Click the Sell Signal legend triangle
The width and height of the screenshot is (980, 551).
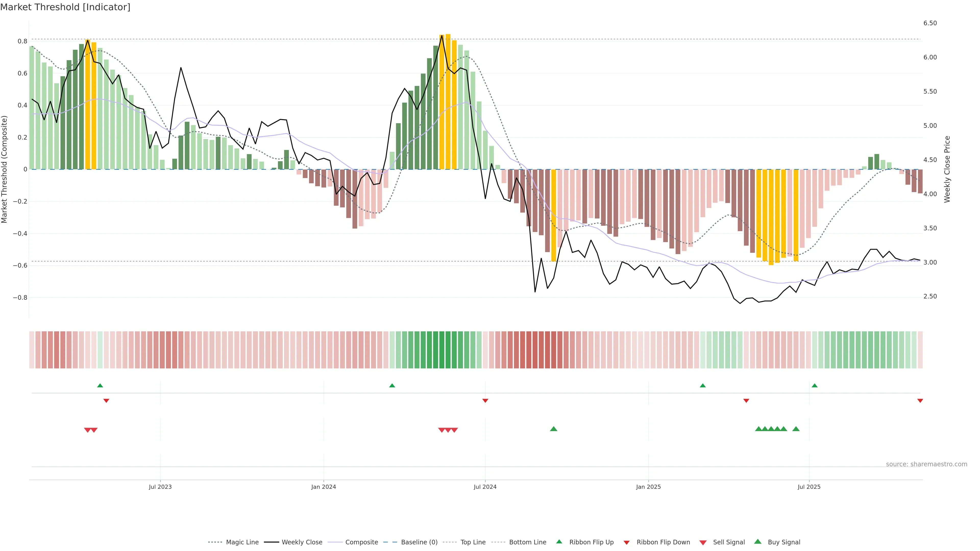[703, 543]
